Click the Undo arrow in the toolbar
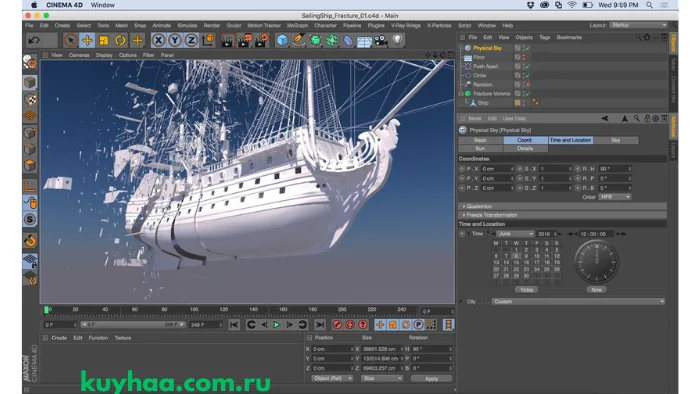Viewport: 700px width, 394px height. pos(34,41)
